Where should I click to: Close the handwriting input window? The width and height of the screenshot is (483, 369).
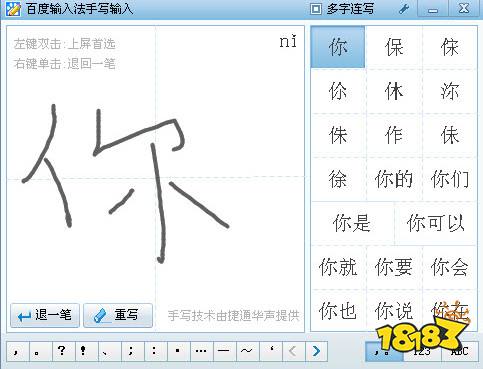click(x=464, y=9)
